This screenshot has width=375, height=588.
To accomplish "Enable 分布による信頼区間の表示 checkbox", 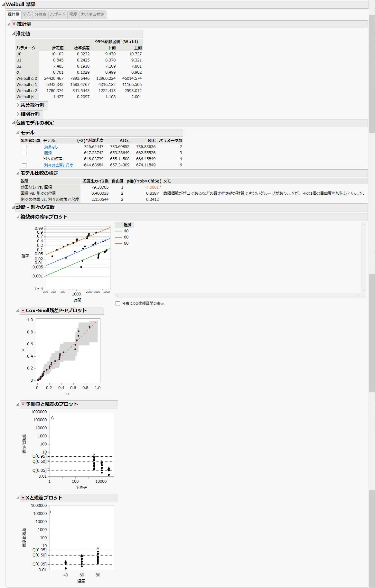I will [x=118, y=303].
